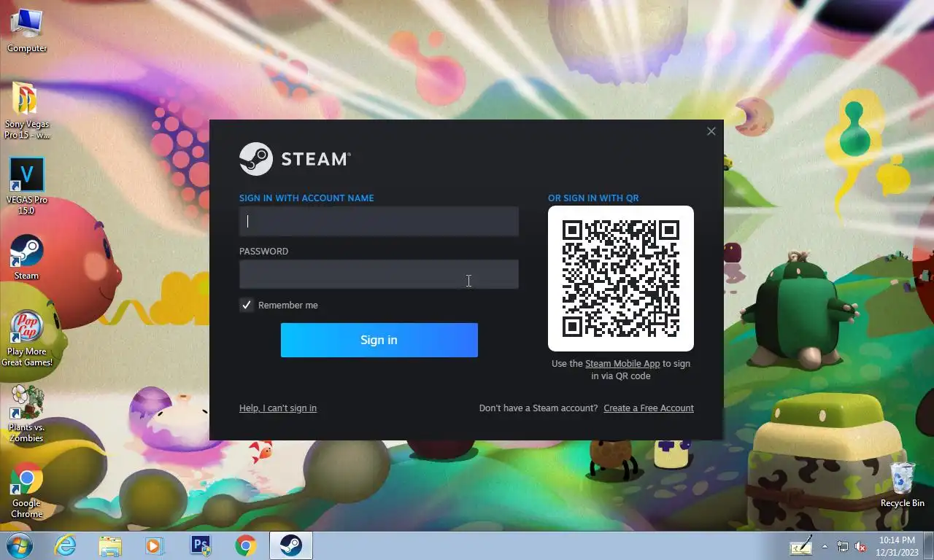The image size is (934, 560).
Task: Select the PopCap Play More Great Games shortcut
Action: [26, 339]
